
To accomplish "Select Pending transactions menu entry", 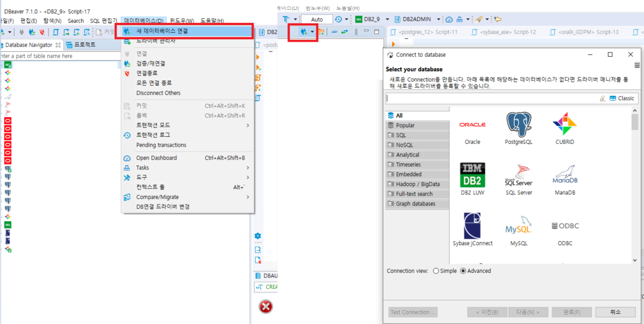I will click(x=187, y=145).
